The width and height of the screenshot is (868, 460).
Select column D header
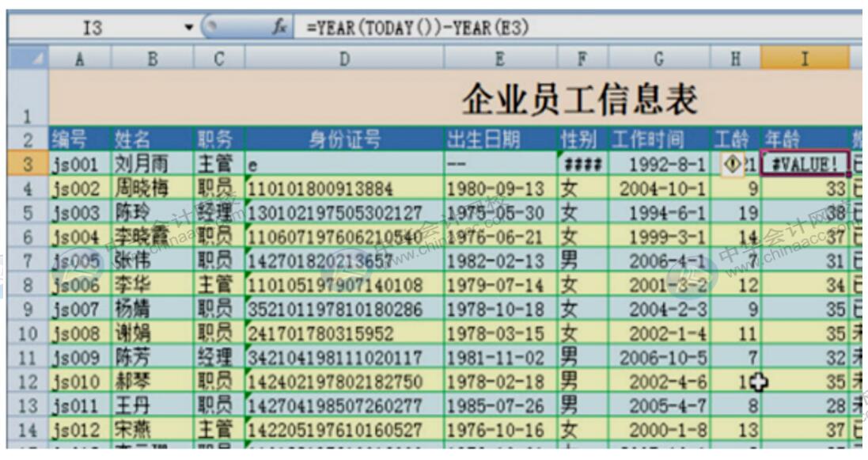(x=344, y=58)
